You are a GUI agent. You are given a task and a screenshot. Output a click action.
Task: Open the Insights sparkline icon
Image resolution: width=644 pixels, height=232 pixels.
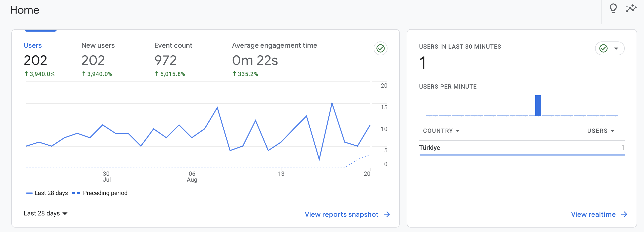coord(631,8)
